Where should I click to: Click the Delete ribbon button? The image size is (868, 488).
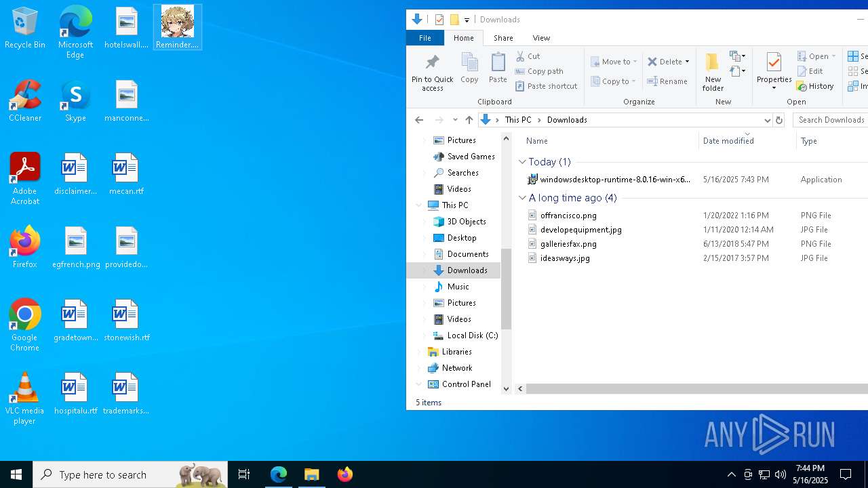click(x=665, y=62)
